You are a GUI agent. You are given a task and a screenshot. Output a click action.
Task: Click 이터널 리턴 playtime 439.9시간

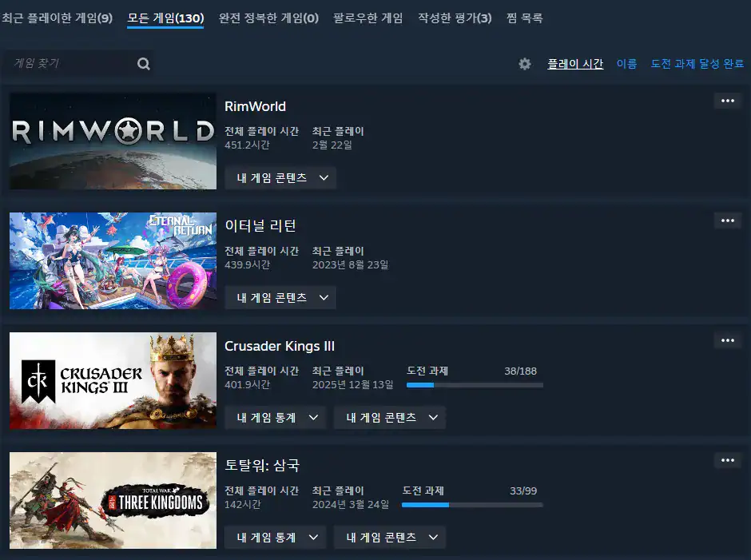[247, 264]
